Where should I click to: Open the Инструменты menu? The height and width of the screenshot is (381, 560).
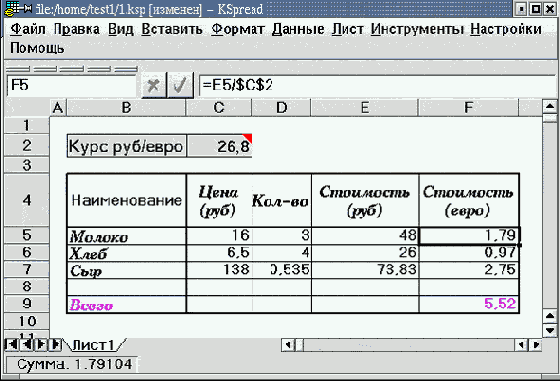(417, 29)
